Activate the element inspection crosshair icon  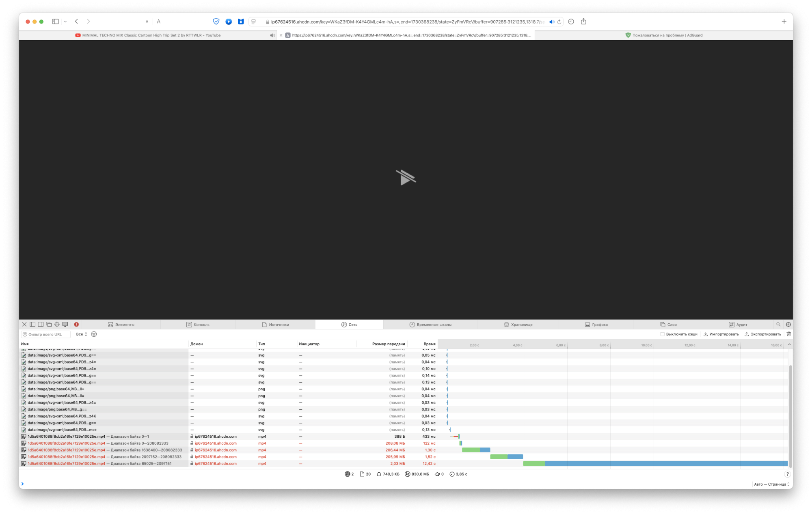56,324
